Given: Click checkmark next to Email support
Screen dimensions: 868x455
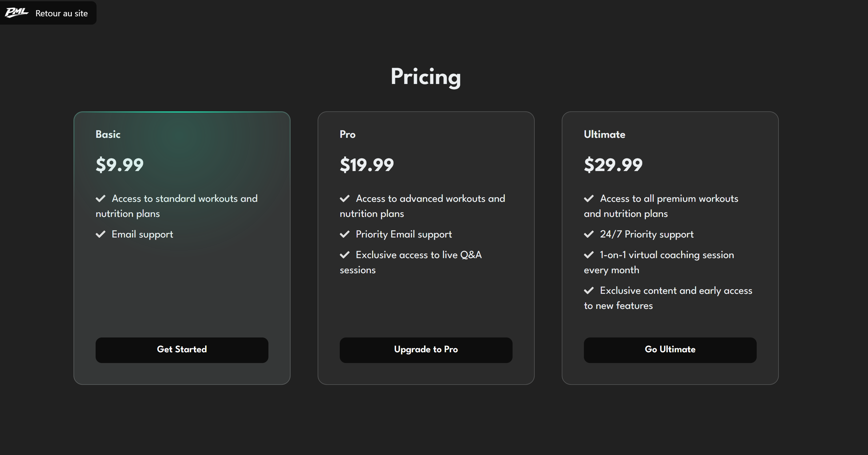Looking at the screenshot, I should (101, 234).
